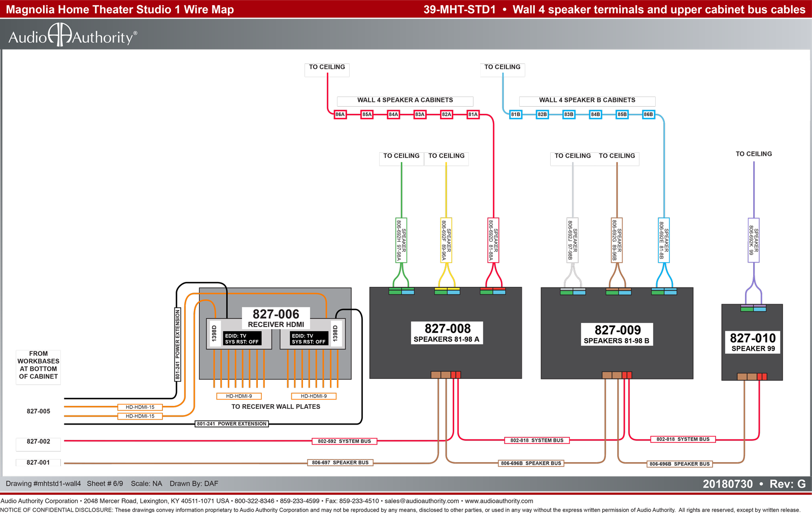Image resolution: width=812 pixels, height=513 pixels.
Task: Select terminal 85A
Action: pyautogui.click(x=367, y=114)
